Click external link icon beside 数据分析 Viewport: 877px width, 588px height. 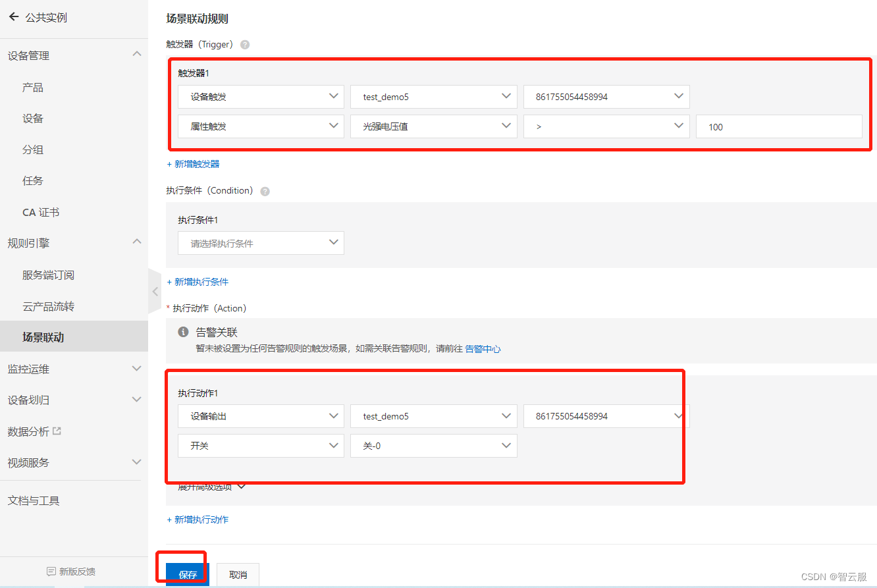(x=57, y=431)
